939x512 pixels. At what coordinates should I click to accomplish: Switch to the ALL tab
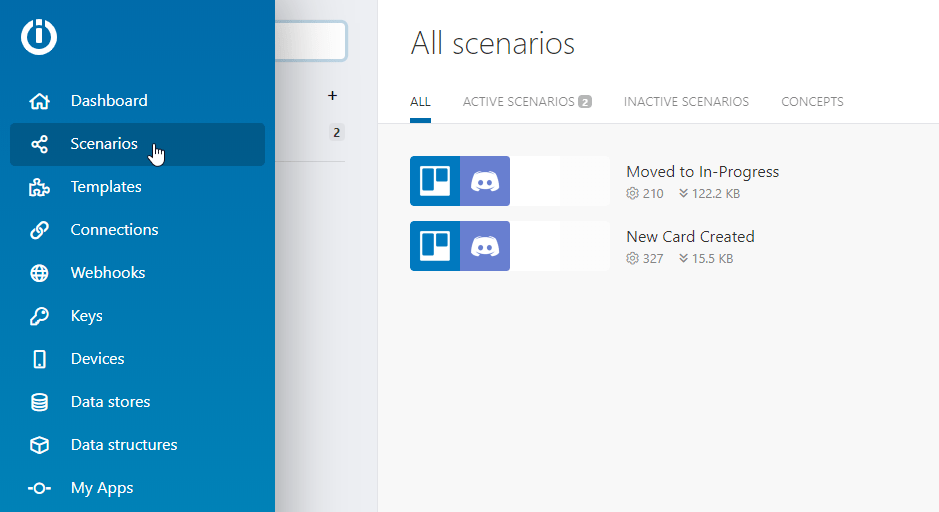420,102
